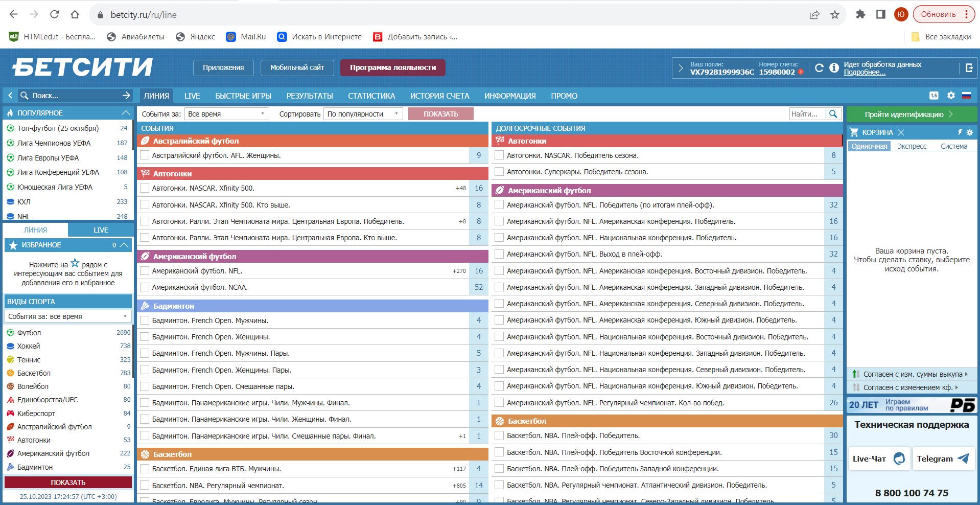Open Сортировать По популярности dropdown
This screenshot has height=505, width=980.
[x=363, y=114]
